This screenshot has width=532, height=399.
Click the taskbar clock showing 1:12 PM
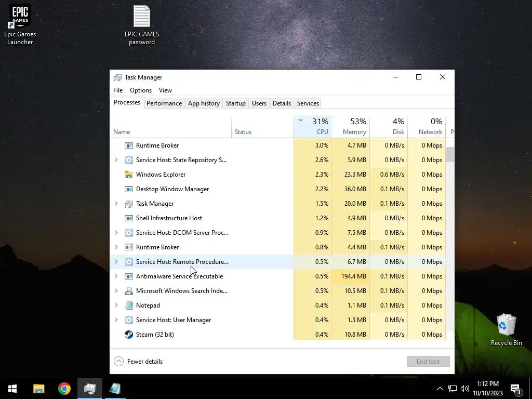[488, 389]
